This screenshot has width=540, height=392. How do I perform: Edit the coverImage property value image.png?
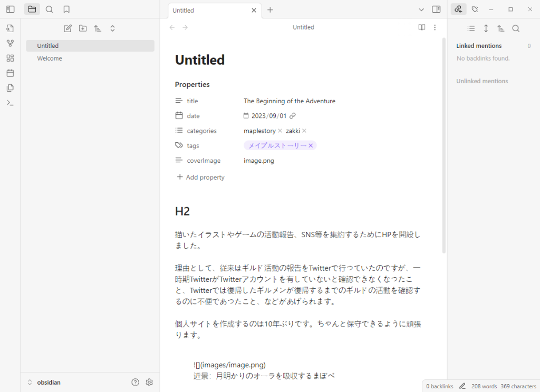[x=259, y=161]
